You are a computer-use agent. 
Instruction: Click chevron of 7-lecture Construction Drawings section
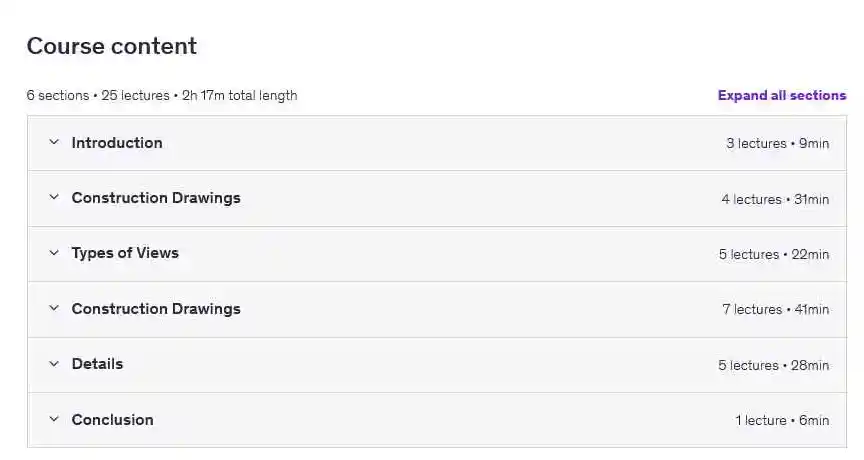coord(54,309)
